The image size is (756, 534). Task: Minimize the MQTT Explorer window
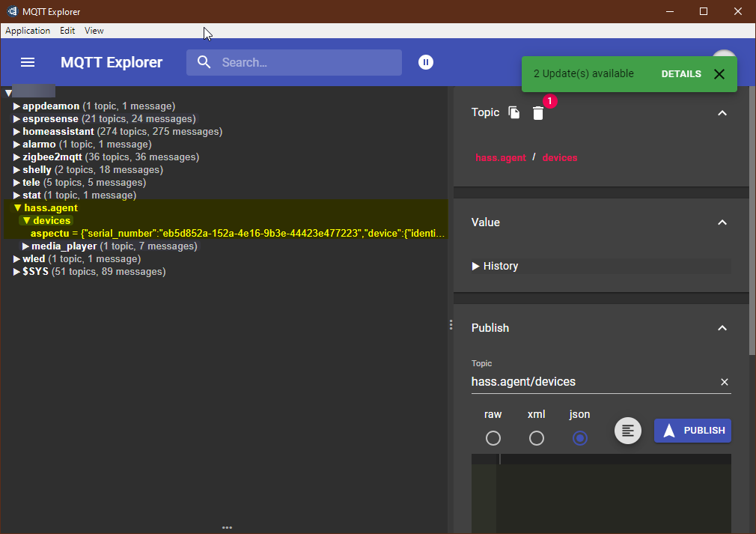[670, 11]
